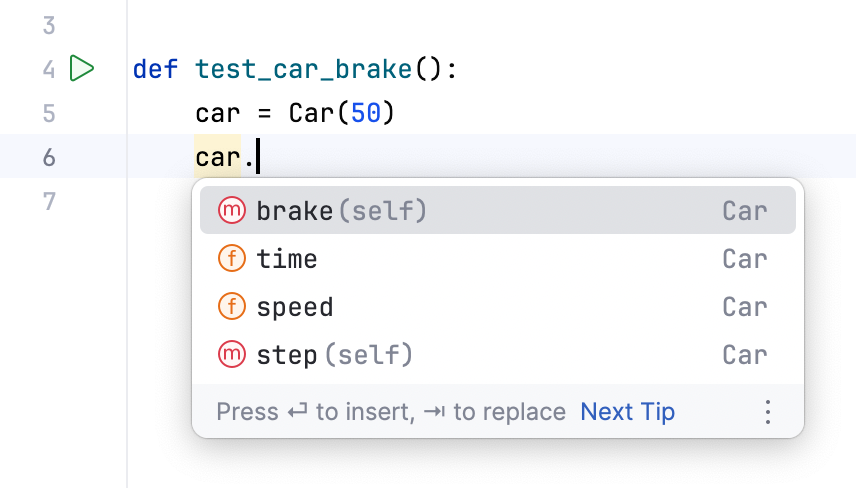Click line number 5 in gutter

[49, 114]
